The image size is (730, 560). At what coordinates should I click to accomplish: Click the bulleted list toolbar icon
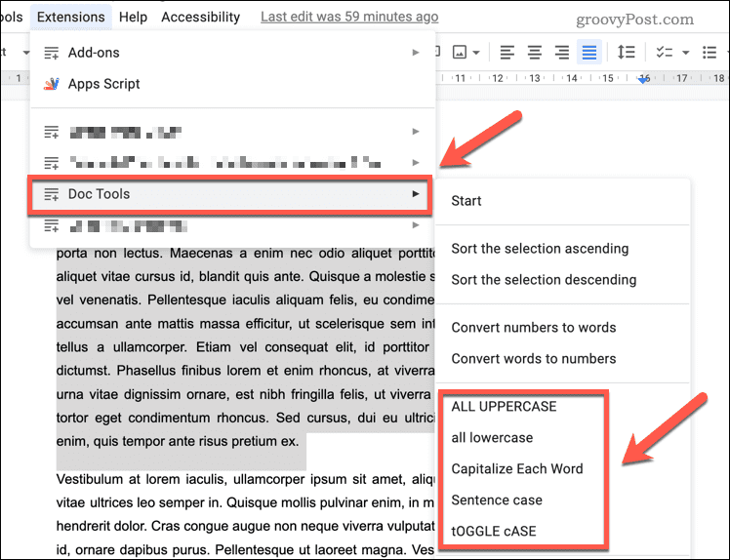[x=710, y=52]
